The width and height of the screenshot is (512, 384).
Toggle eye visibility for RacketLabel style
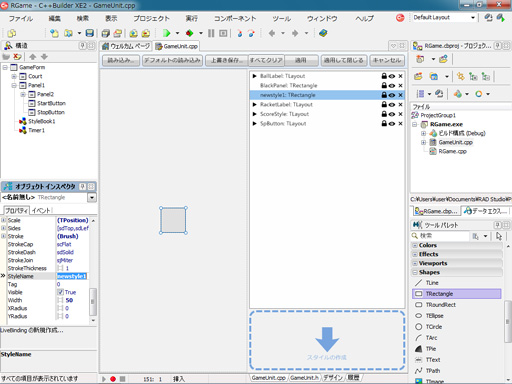click(392, 105)
